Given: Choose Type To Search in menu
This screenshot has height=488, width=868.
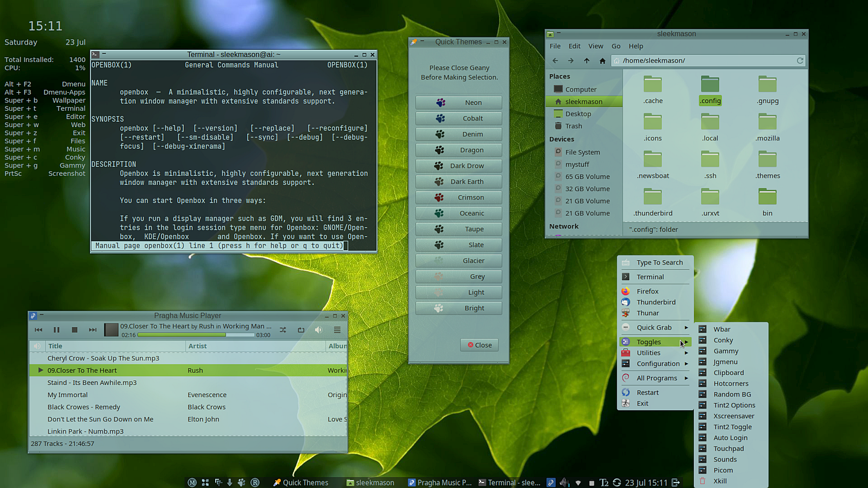Looking at the screenshot, I should tap(655, 263).
